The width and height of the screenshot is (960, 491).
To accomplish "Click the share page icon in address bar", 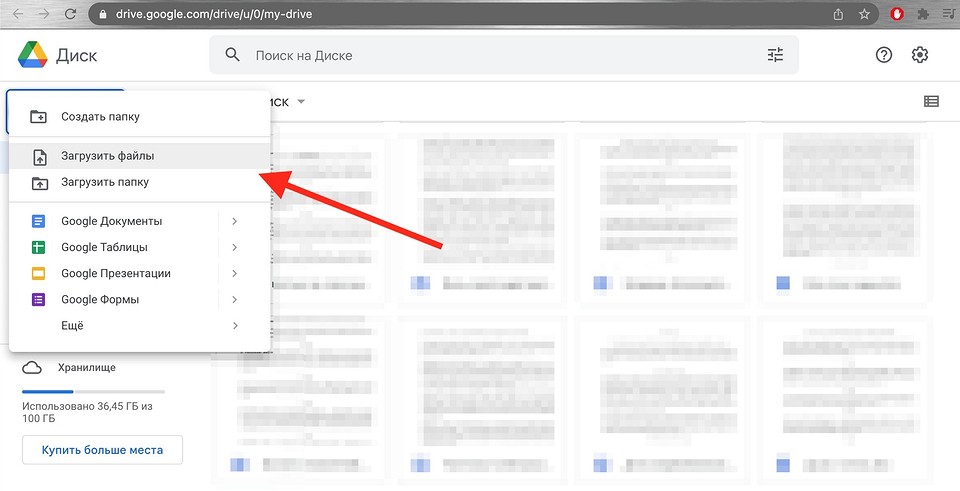I will [837, 14].
